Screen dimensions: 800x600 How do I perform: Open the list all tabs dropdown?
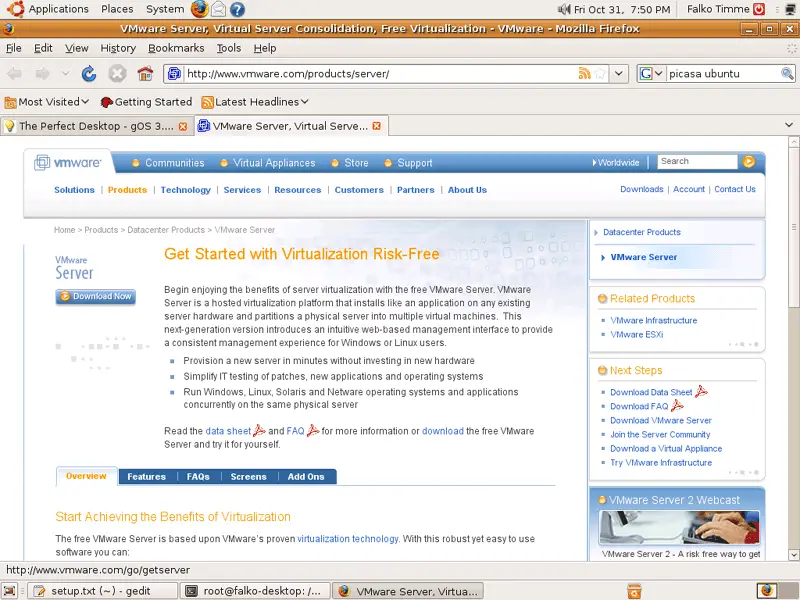coord(789,125)
